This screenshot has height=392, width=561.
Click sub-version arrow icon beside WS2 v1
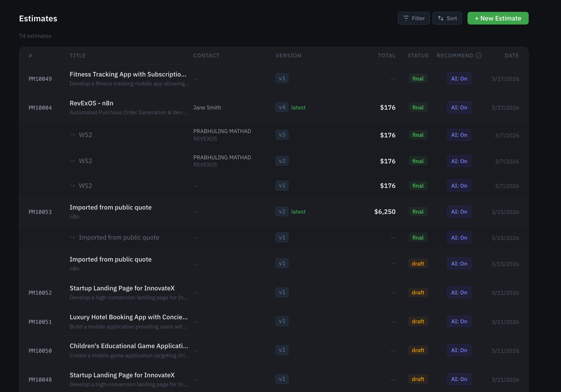click(x=72, y=185)
